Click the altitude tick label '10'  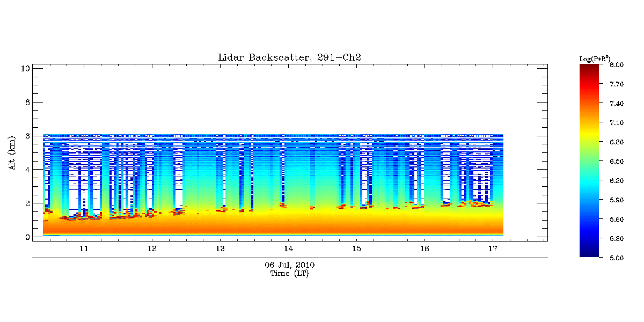pos(24,69)
